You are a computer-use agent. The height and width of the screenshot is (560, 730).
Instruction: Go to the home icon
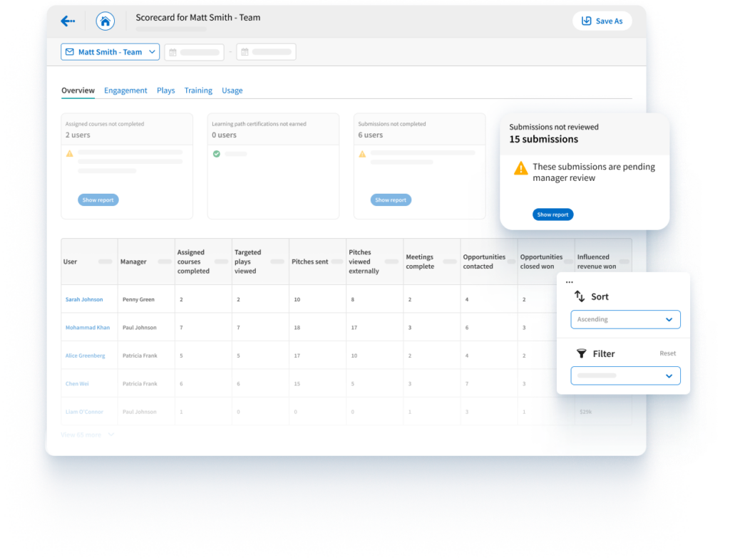[x=106, y=21]
